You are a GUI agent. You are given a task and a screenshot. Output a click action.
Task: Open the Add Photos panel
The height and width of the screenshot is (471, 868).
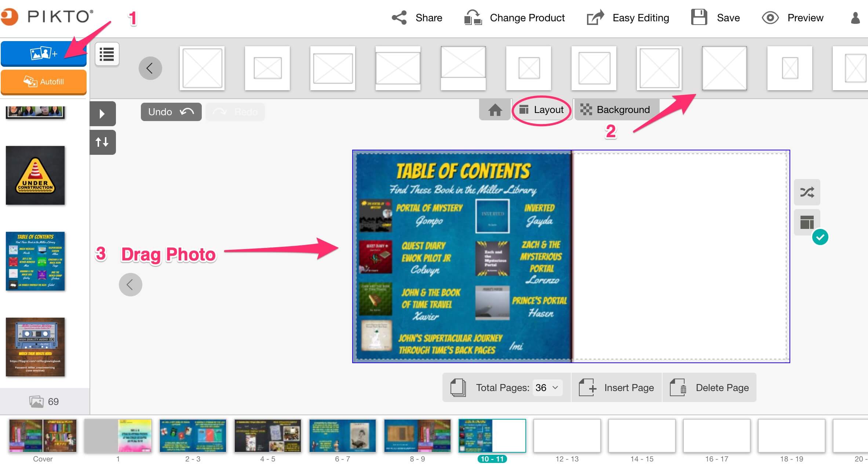pos(43,54)
